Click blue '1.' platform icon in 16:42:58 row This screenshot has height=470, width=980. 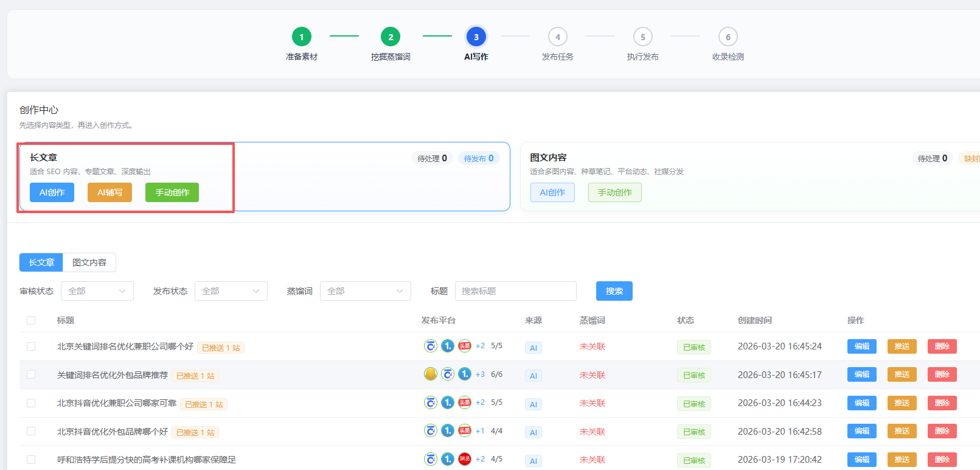(448, 430)
